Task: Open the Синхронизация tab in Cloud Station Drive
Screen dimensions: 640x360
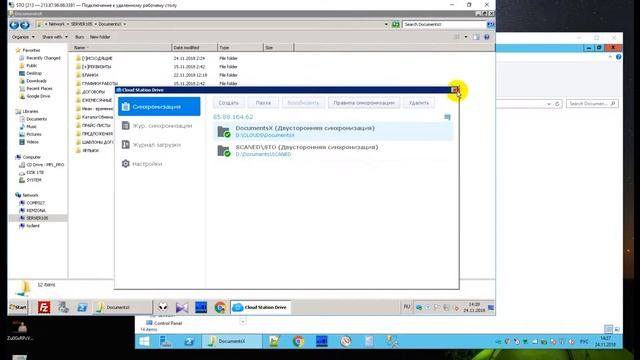Action: pyautogui.click(x=159, y=107)
